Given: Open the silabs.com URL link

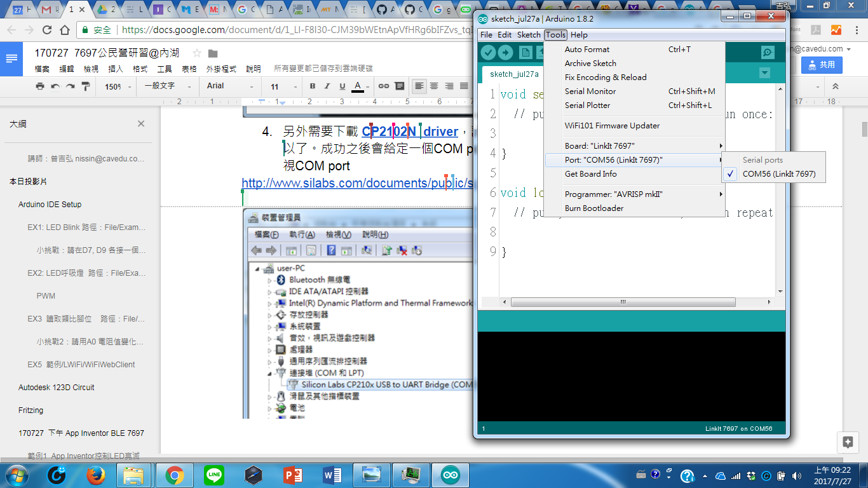Looking at the screenshot, I should point(357,183).
